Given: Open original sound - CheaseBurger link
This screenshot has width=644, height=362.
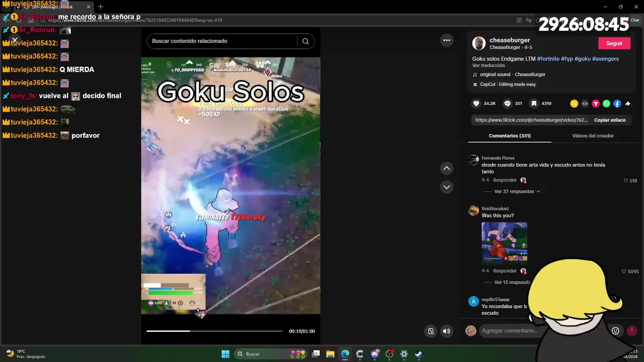Looking at the screenshot, I should [512, 74].
